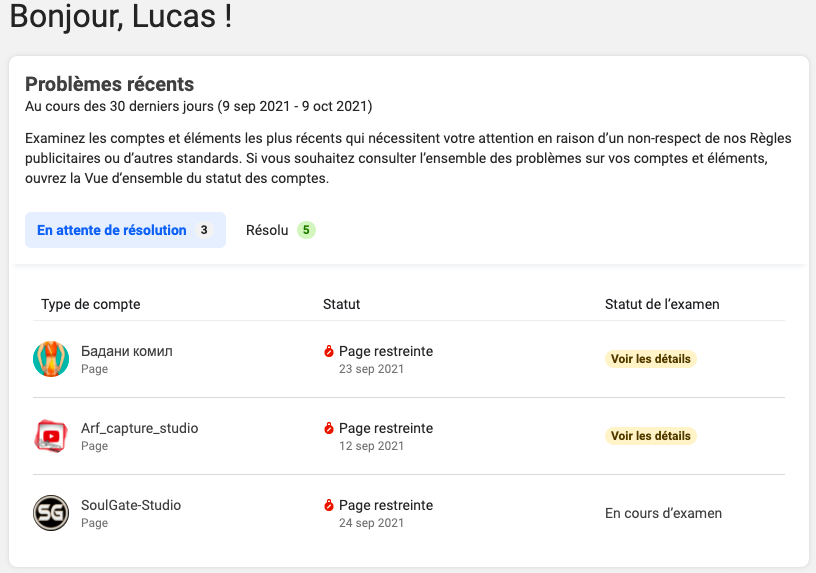This screenshot has width=816, height=573.
Task: Open Voir les détails for Arf_capture_studio
Action: coord(651,436)
